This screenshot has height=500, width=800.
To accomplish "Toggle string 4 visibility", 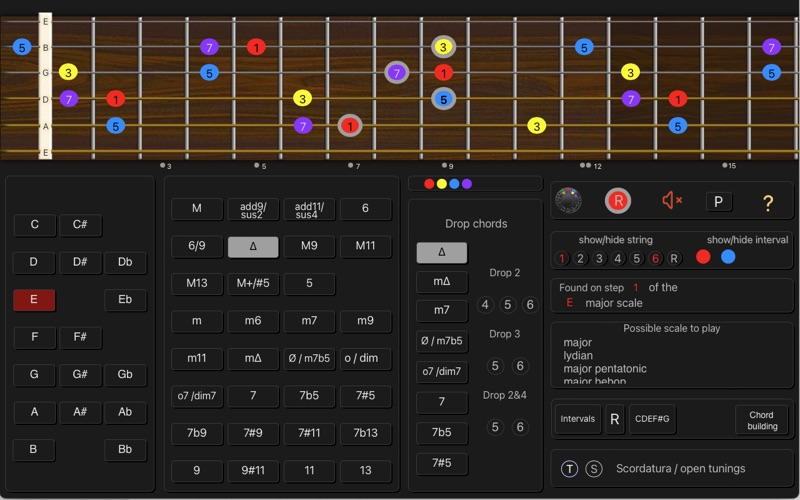I will (x=618, y=258).
